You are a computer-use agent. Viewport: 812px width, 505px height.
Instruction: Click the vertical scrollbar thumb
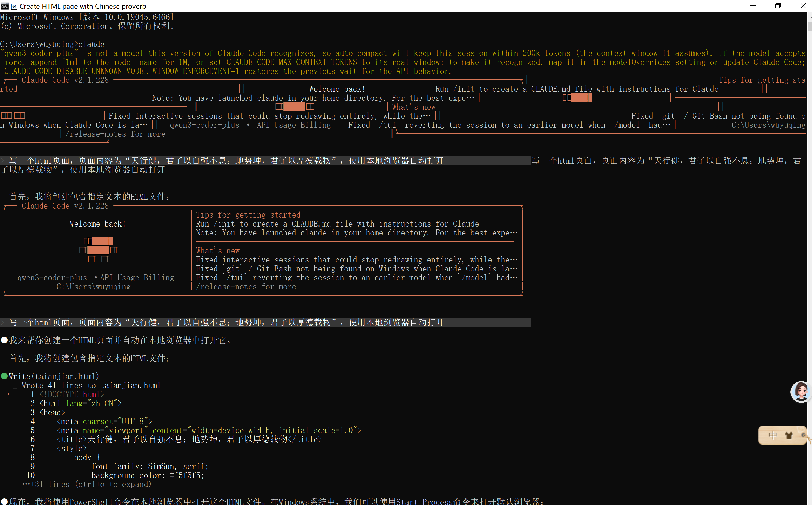(810, 26)
